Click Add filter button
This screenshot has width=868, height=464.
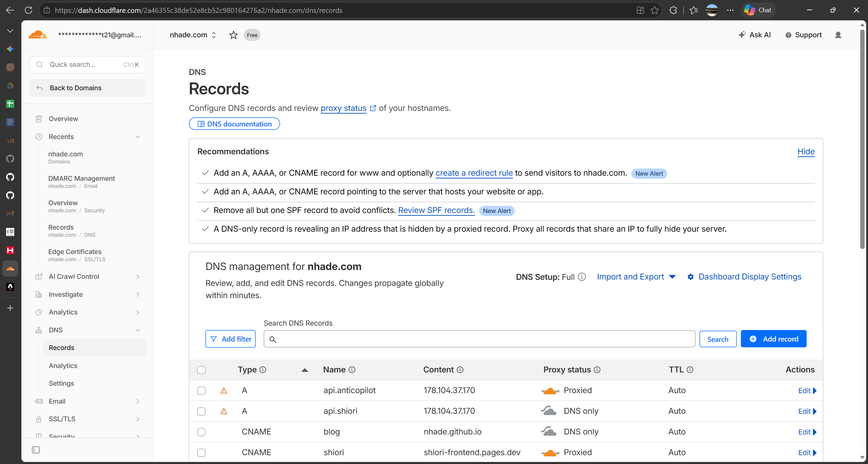pos(231,339)
